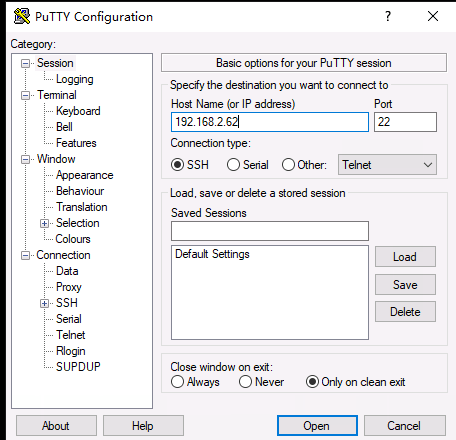Choose the Serial radio button
This screenshot has height=440, width=456.
coord(233,165)
